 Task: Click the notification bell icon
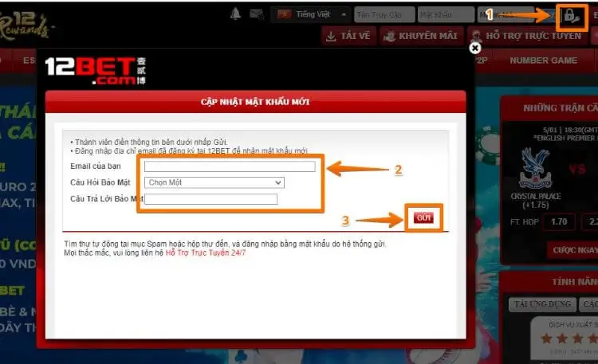pyautogui.click(x=235, y=14)
